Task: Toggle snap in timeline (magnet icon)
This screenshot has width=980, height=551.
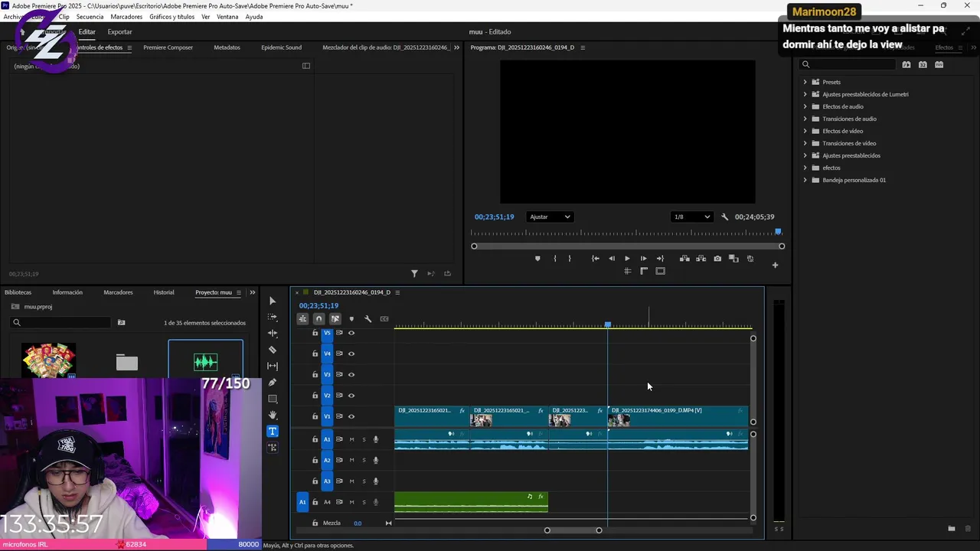Action: click(x=319, y=319)
